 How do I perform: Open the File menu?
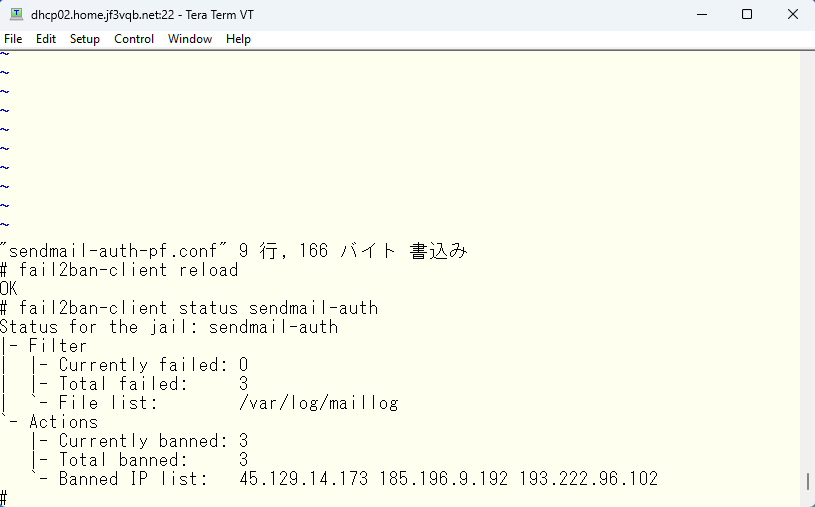(13, 39)
